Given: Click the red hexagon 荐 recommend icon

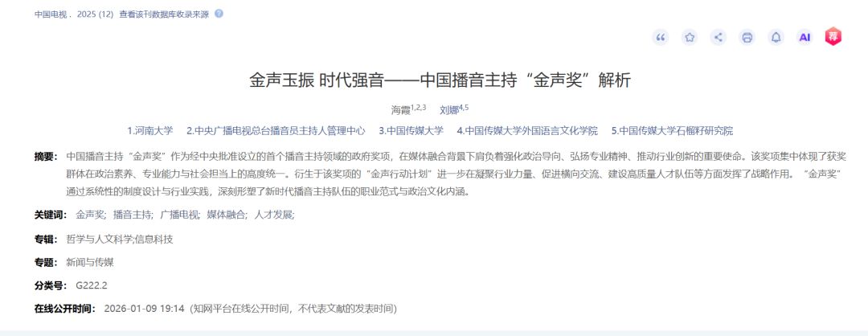Looking at the screenshot, I should click(x=833, y=37).
